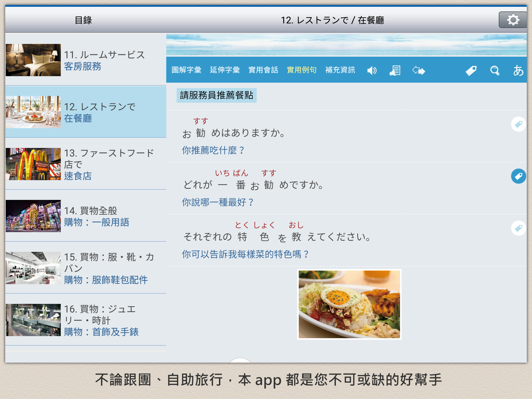Open chapter 16 購物：首飾及手錶
This screenshot has height=399, width=532.
point(86,320)
